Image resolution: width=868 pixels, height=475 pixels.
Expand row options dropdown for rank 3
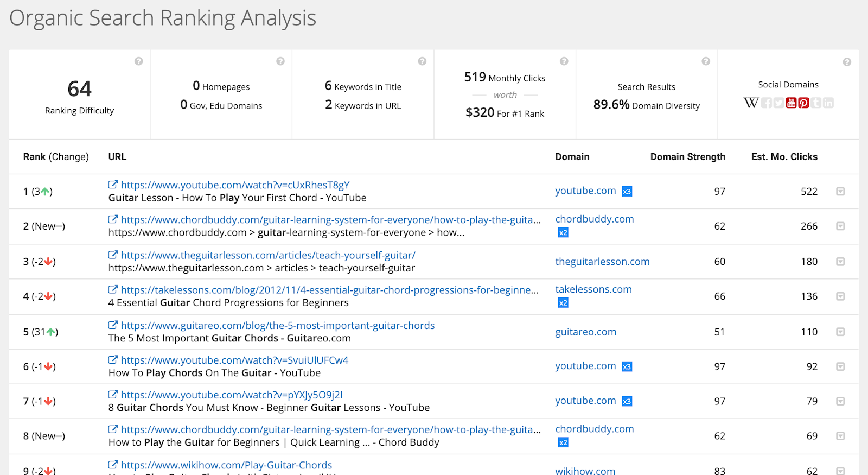tap(840, 262)
